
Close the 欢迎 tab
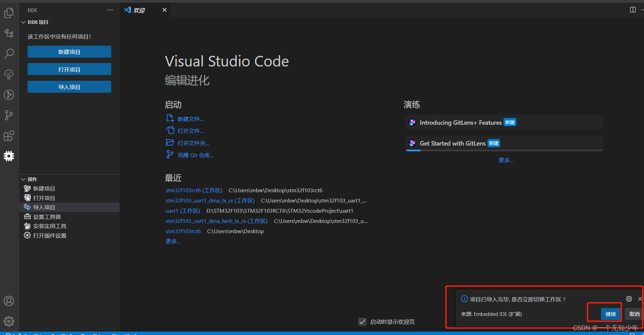[x=164, y=10]
